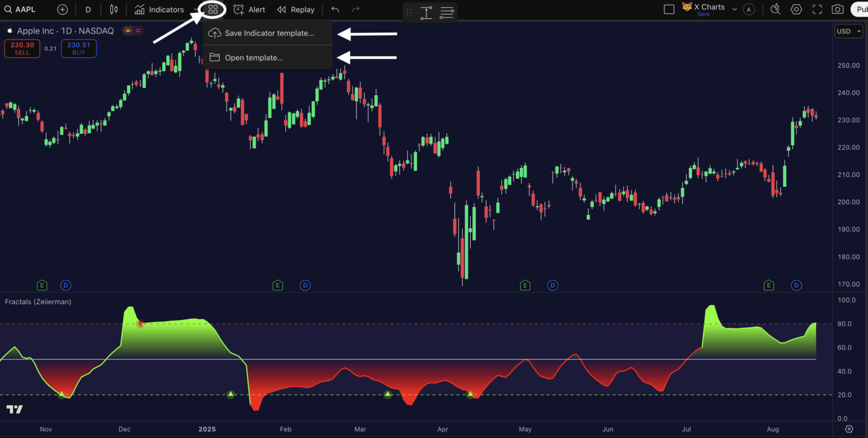Enter fullscreen mode
868x438 pixels.
(x=817, y=10)
